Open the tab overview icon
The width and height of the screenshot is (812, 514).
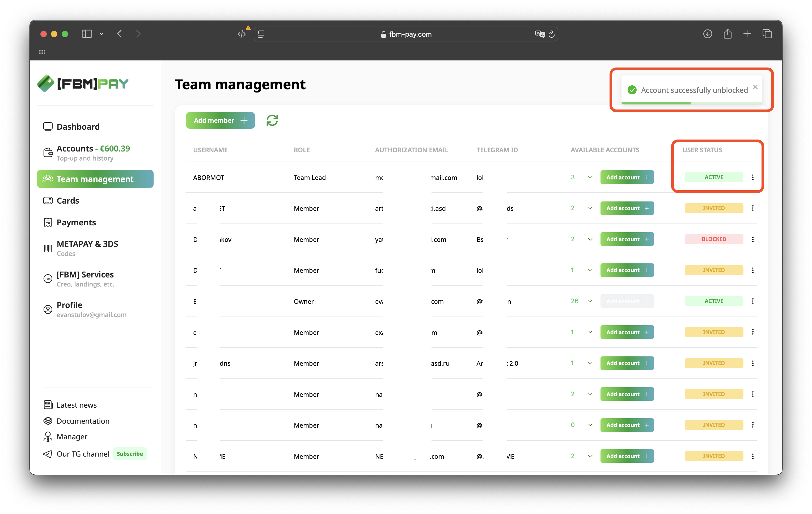(767, 34)
